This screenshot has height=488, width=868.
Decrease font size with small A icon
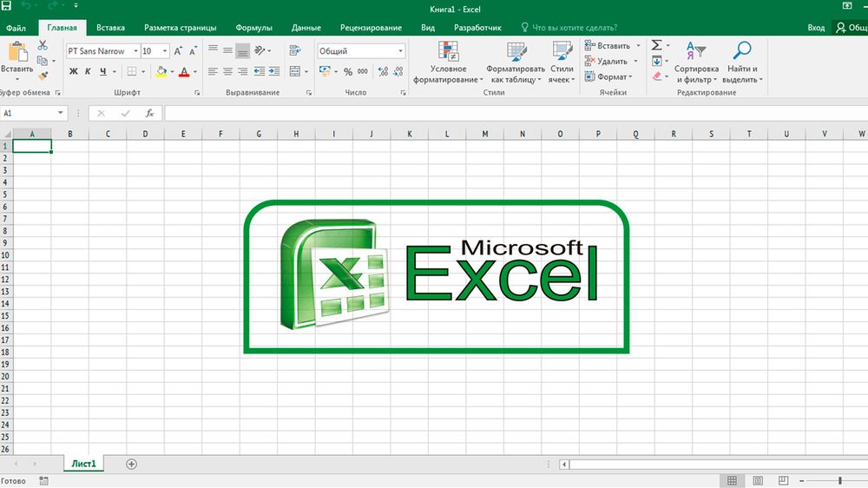[x=193, y=51]
